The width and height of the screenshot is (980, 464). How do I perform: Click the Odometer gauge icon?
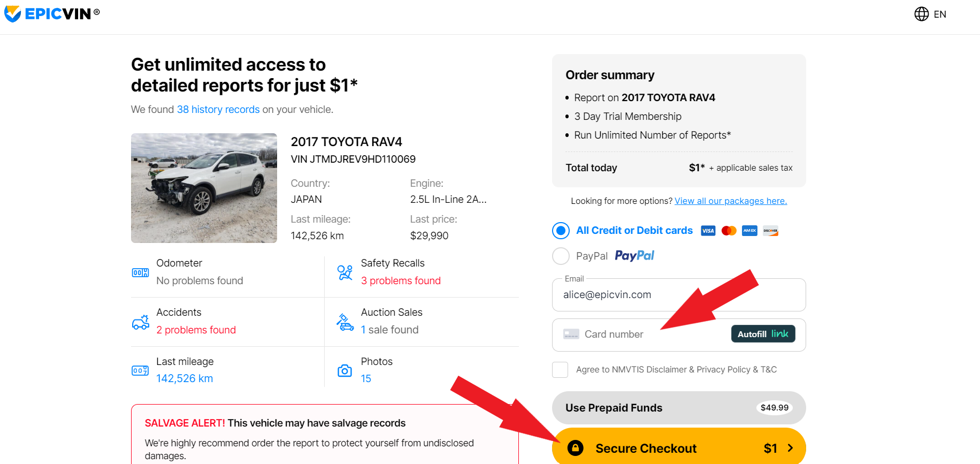(140, 272)
